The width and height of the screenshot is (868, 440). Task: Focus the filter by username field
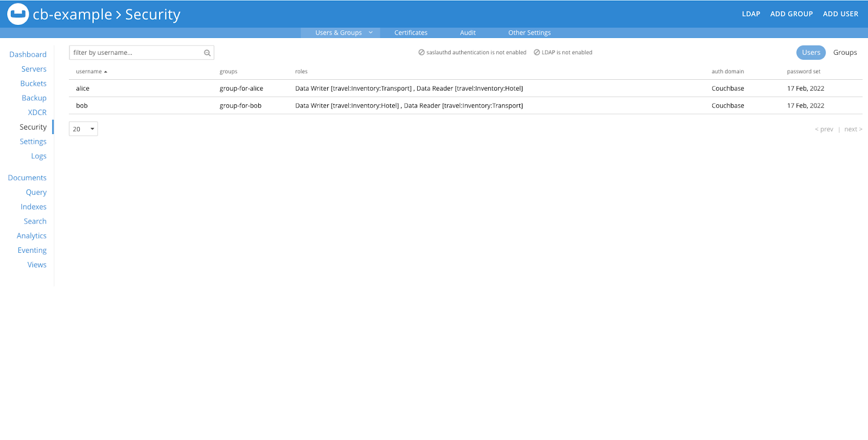[x=136, y=53]
